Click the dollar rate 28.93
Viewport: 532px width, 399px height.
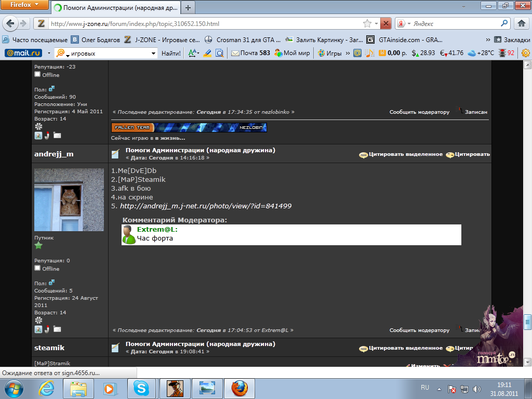coord(423,53)
